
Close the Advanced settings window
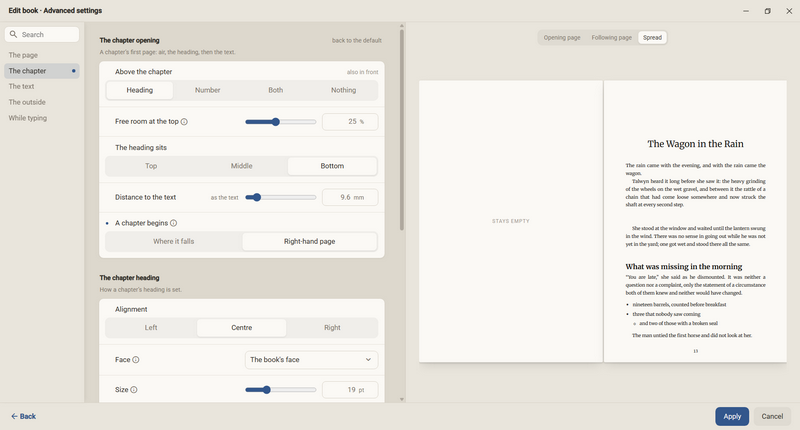pyautogui.click(x=789, y=11)
